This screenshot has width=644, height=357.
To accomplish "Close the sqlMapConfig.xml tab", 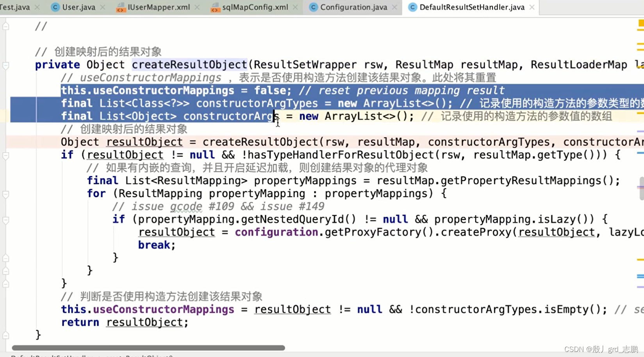I will point(295,7).
